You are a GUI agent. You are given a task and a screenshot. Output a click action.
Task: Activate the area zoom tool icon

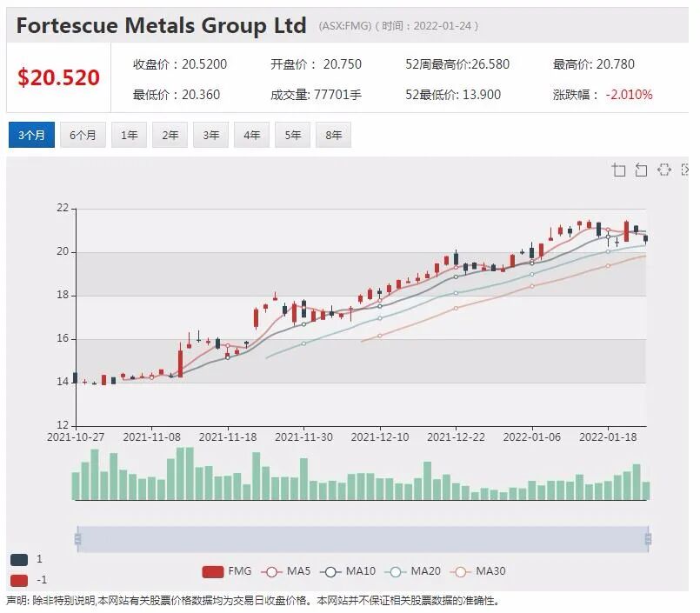618,170
